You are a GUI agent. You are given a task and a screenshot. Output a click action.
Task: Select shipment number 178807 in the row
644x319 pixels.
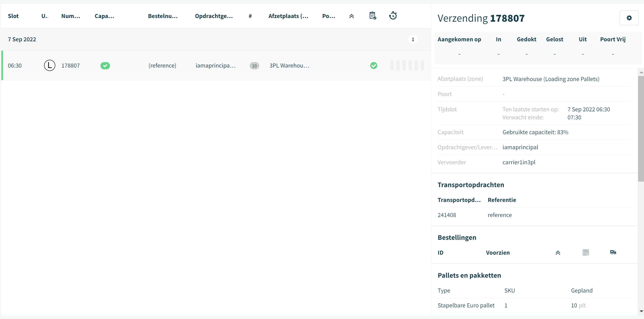[71, 65]
